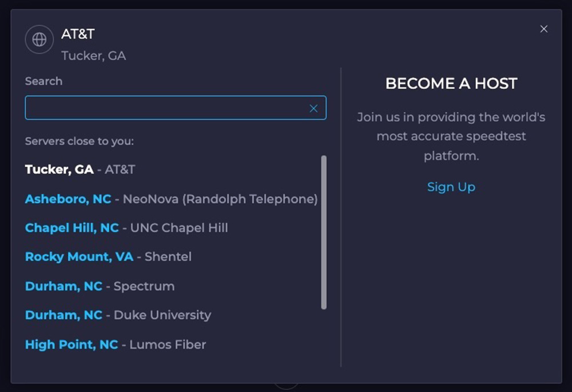Viewport: 572px width, 392px height.
Task: Click the BECOME A HOST heading
Action: (x=451, y=84)
